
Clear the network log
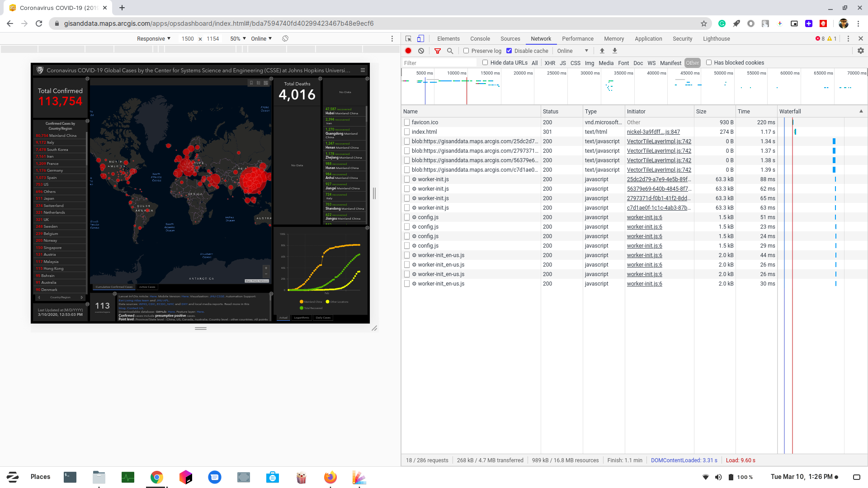tap(421, 51)
